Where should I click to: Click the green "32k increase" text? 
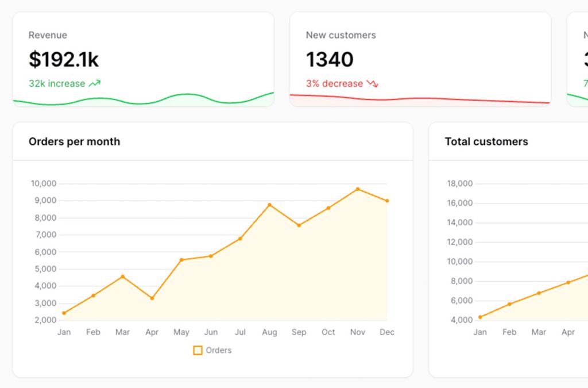pyautogui.click(x=57, y=83)
